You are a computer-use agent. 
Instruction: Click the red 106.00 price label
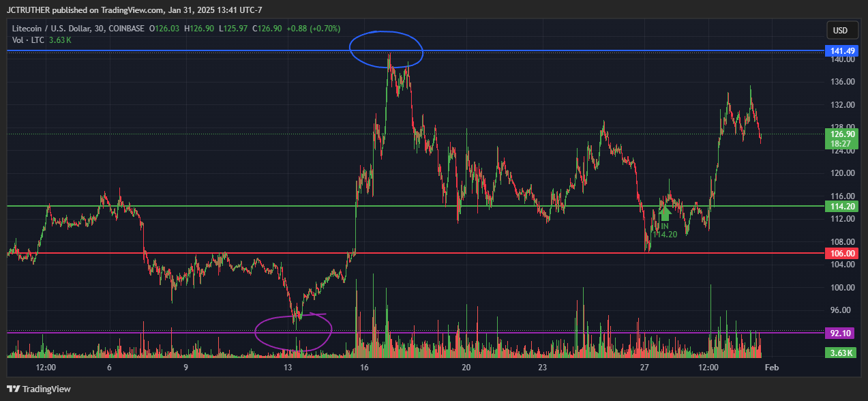843,253
